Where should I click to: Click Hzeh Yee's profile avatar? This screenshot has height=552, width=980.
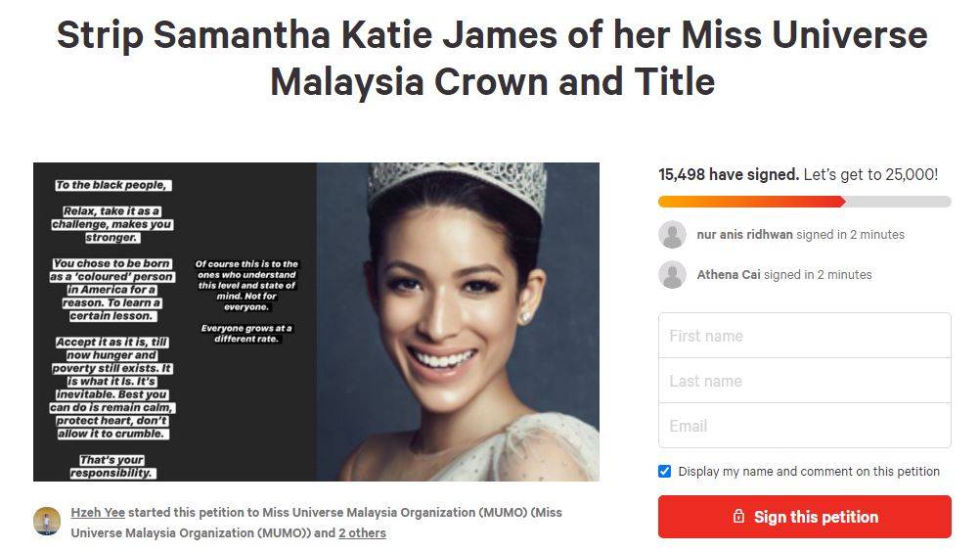47,522
